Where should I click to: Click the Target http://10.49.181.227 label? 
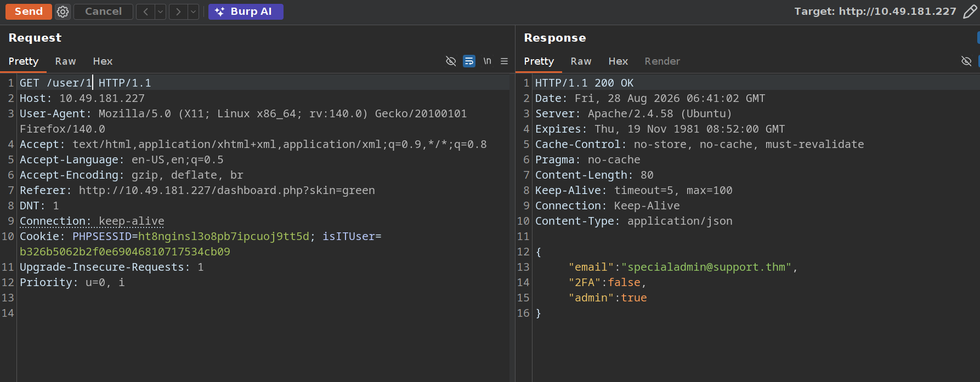point(875,12)
